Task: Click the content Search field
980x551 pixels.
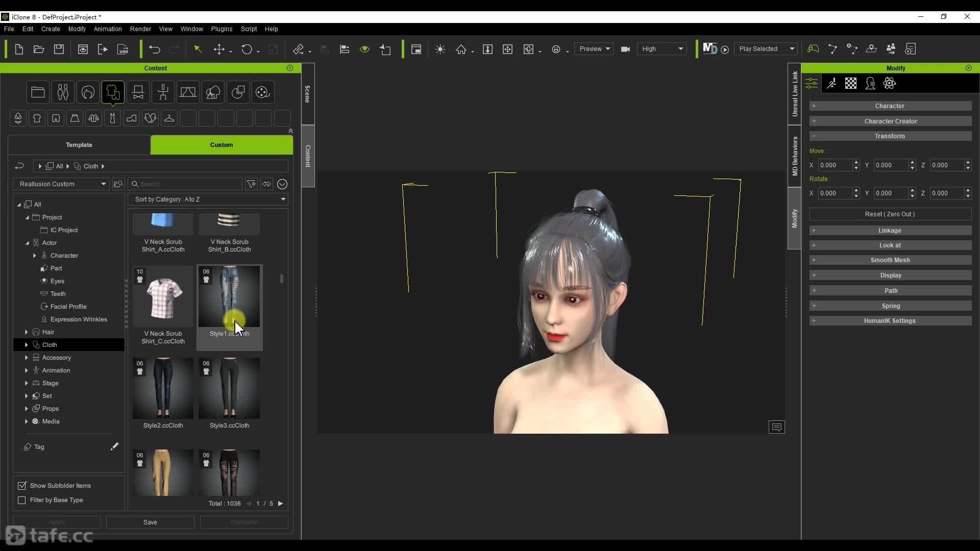Action: (185, 184)
